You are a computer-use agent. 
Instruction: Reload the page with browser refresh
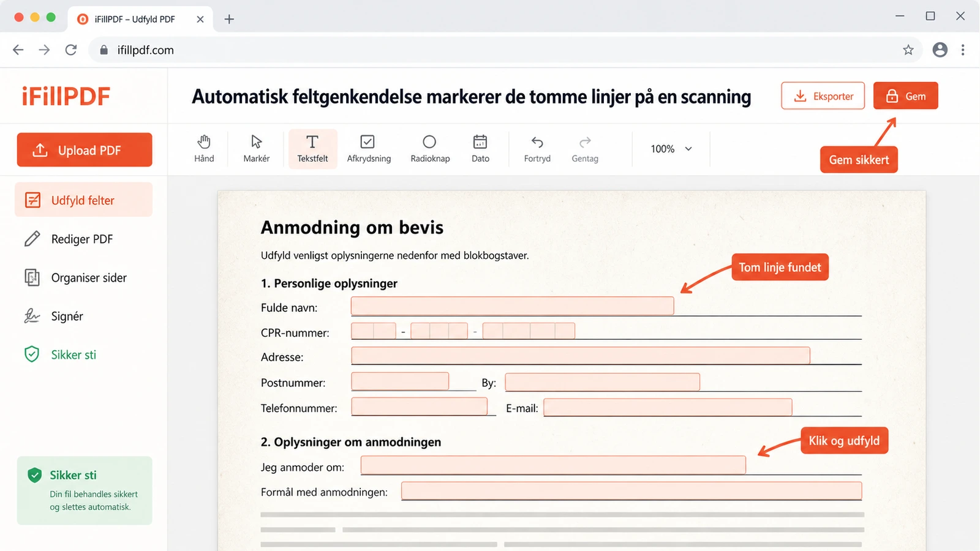[x=71, y=50]
